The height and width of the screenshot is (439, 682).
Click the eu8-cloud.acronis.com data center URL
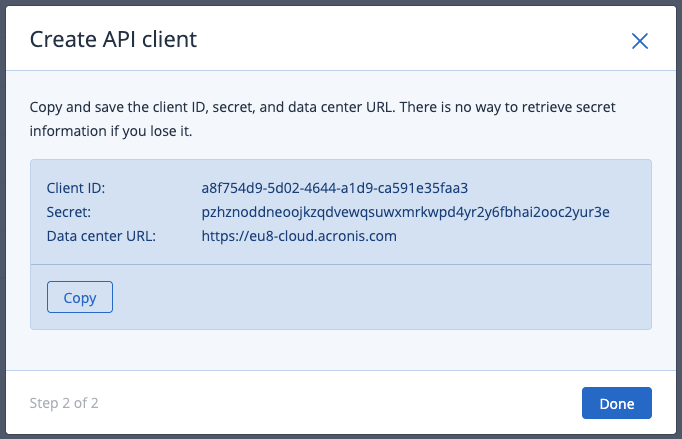point(299,236)
